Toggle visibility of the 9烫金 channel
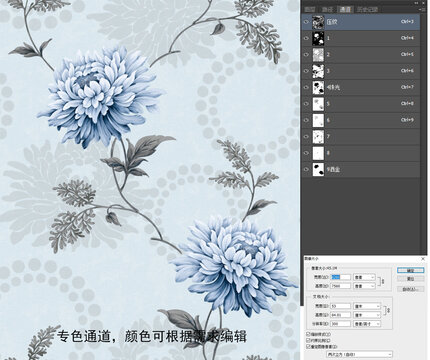Screen dimensions: 430x360 (x=306, y=169)
